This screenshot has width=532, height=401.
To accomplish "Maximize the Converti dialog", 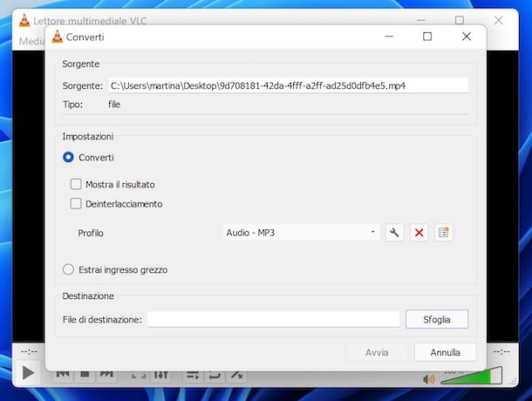I will point(427,37).
